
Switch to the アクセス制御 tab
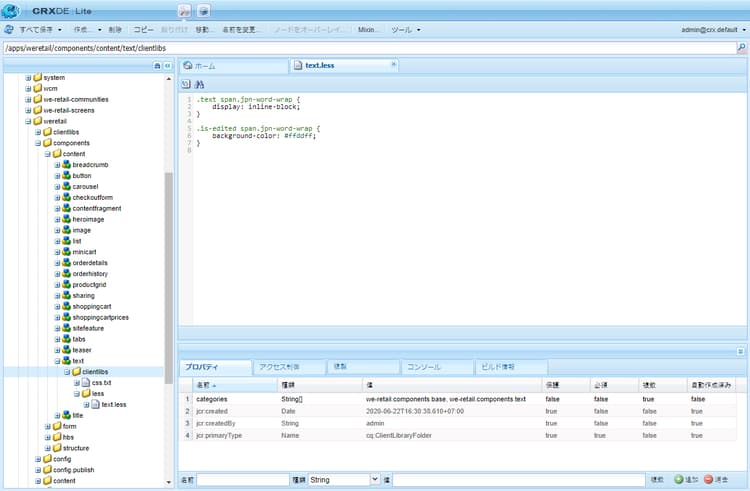coord(279,367)
